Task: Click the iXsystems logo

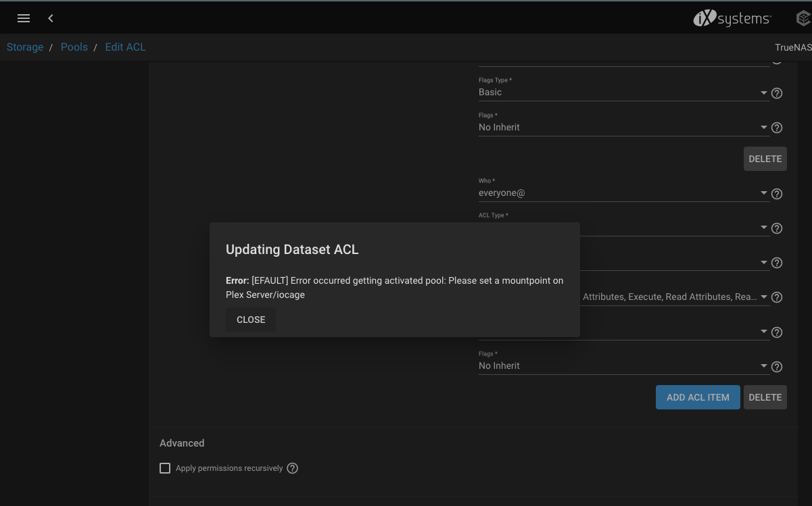Action: point(732,19)
